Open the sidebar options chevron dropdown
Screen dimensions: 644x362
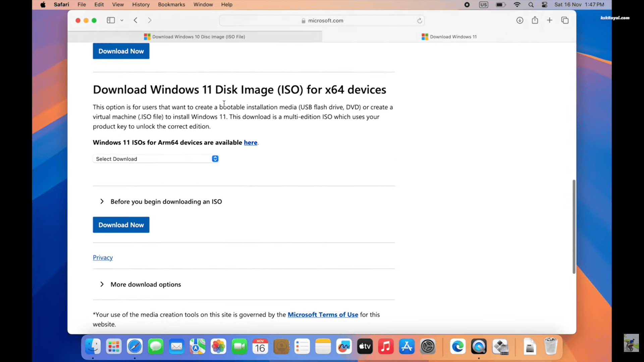point(122,20)
